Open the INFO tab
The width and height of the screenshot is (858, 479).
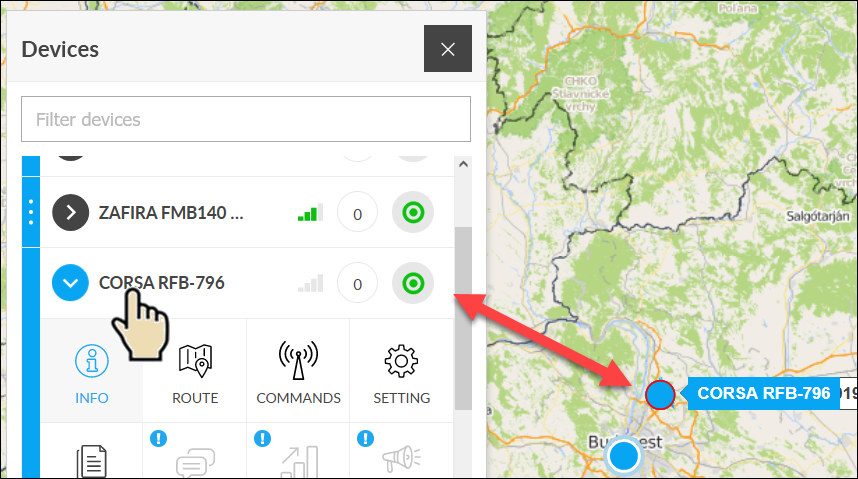(x=91, y=371)
